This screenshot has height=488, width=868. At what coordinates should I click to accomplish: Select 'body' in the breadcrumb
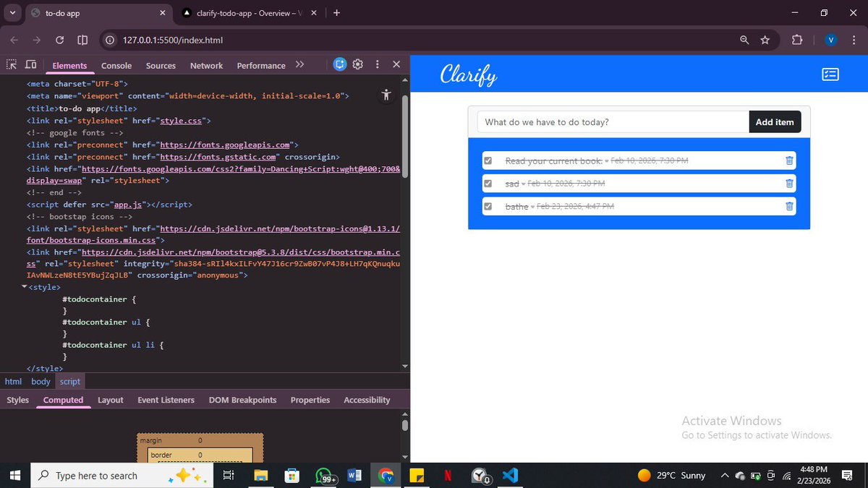click(x=41, y=381)
